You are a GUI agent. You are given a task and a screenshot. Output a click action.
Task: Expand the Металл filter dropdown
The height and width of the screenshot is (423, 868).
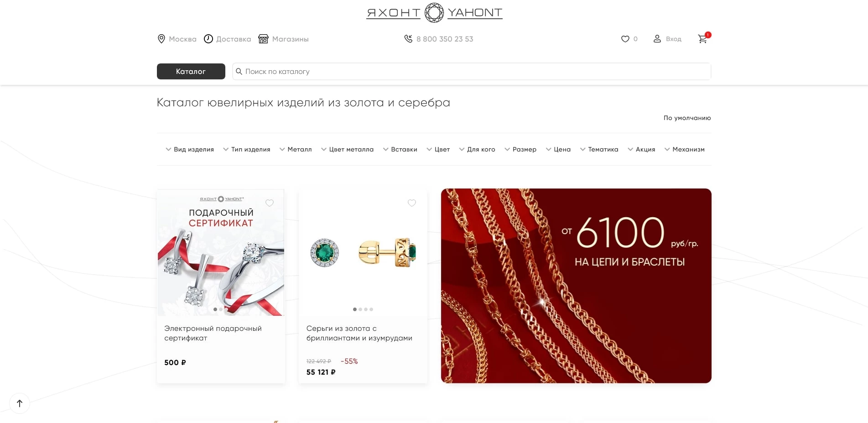click(x=296, y=149)
